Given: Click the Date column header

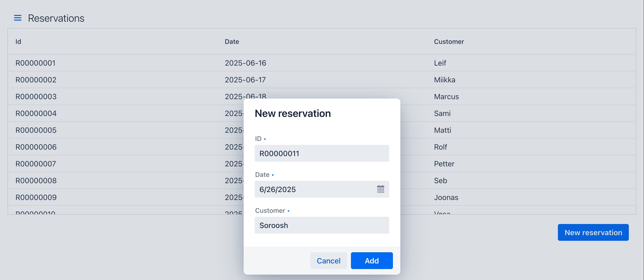Looking at the screenshot, I should tap(231, 42).
